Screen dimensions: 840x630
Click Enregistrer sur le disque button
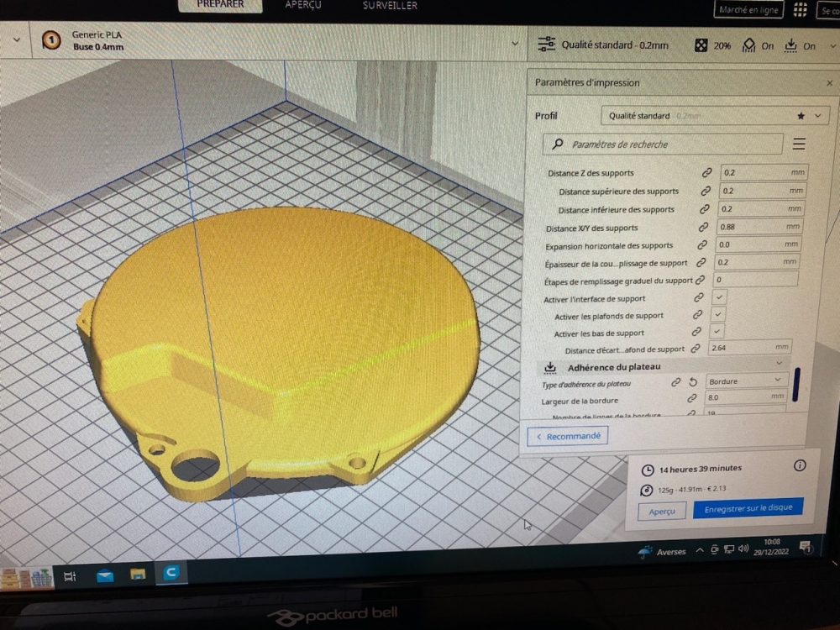748,508
